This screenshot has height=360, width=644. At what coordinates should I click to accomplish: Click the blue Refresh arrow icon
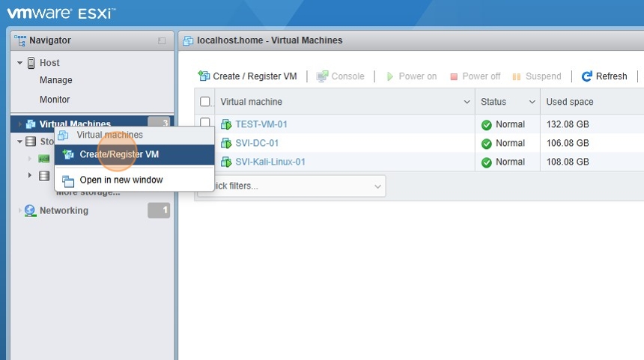point(587,76)
